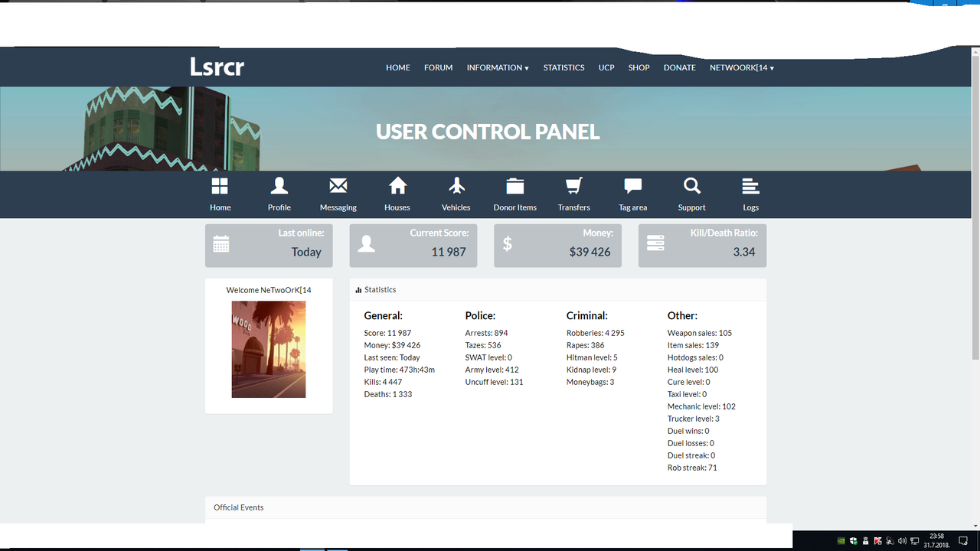This screenshot has width=980, height=551.
Task: Expand the NETWOORK[14 user dropdown
Action: pos(742,67)
